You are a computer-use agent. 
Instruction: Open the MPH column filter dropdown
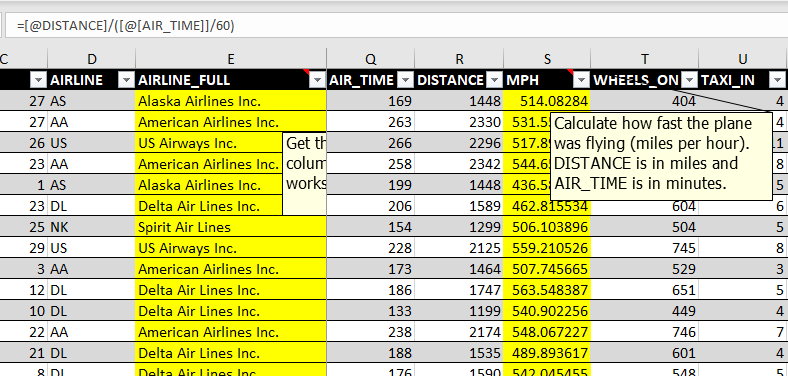pos(582,80)
